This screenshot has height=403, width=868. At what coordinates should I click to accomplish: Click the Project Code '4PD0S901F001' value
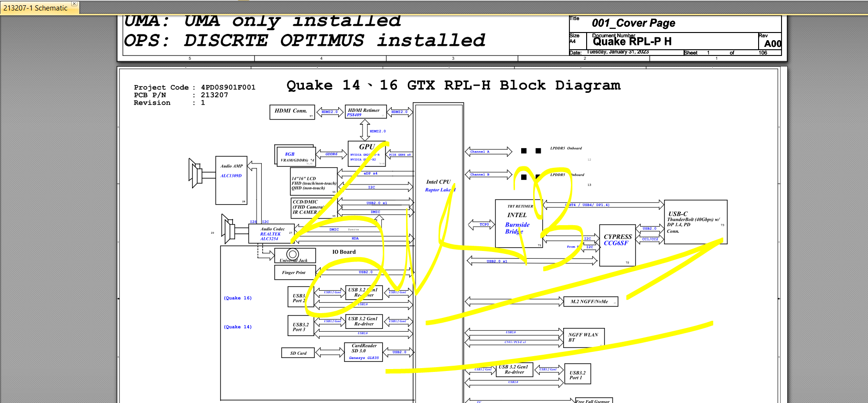[228, 87]
